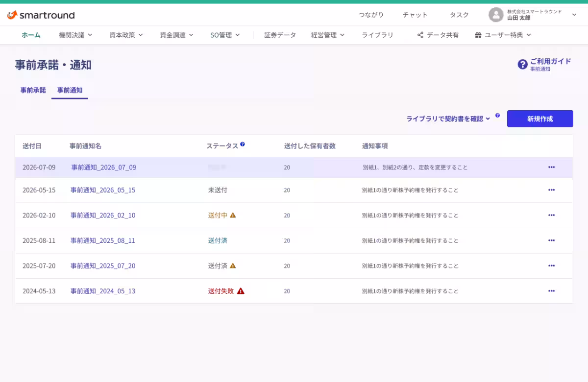Click 送付中 status on 2026-02-10 row
Viewport: 588px width, 382px height.
point(218,215)
